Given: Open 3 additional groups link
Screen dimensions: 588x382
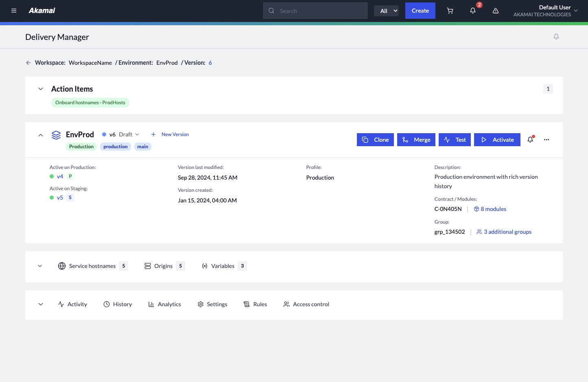Looking at the screenshot, I should (504, 232).
